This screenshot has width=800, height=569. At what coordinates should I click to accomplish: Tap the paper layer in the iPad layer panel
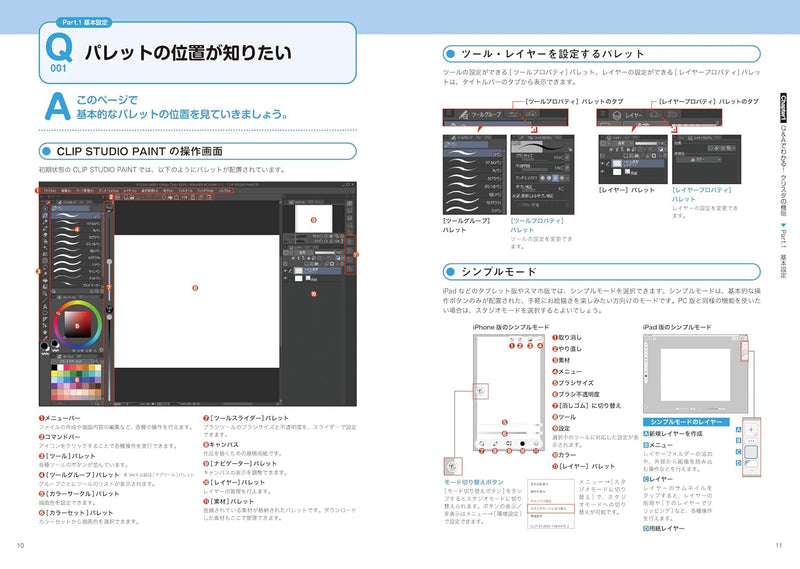[x=751, y=463]
